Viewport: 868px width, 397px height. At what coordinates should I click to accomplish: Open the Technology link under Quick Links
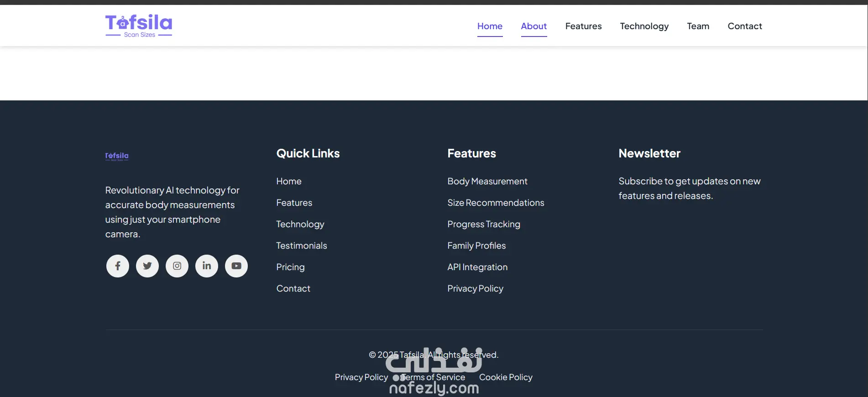[x=300, y=224]
